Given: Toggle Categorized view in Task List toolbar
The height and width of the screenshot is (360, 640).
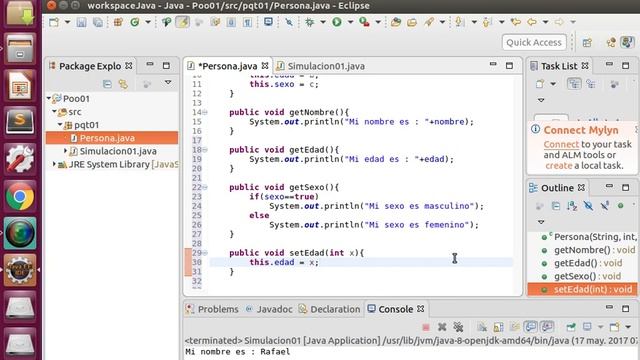Looking at the screenshot, I should click(574, 84).
